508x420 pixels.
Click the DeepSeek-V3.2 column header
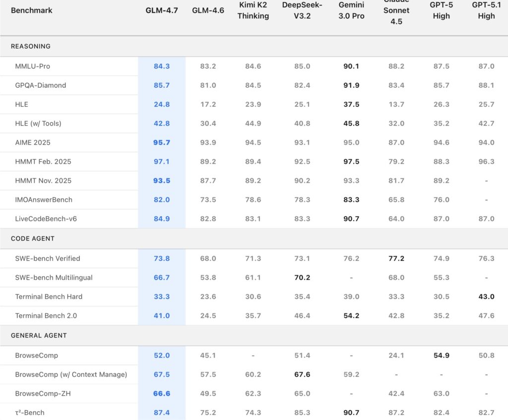[302, 10]
